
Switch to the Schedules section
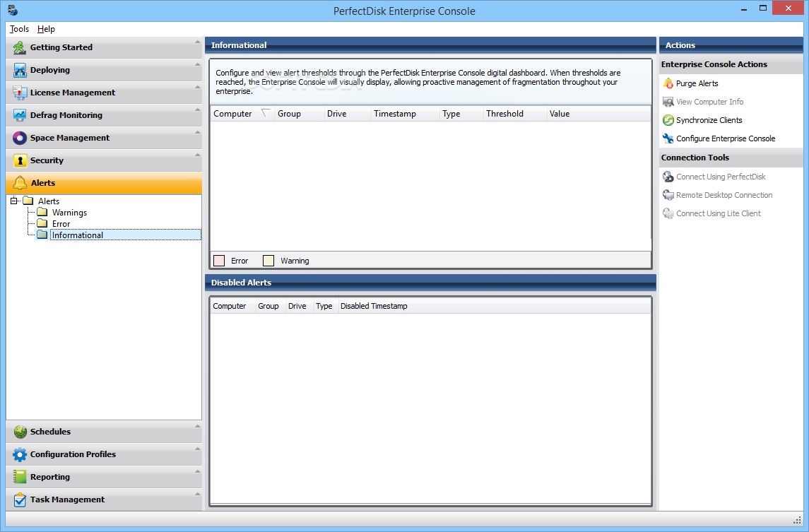tap(104, 432)
